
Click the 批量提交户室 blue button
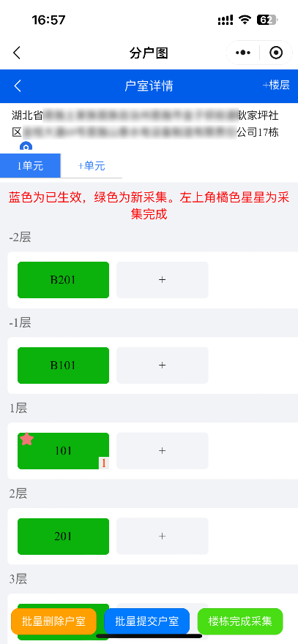pos(147,621)
